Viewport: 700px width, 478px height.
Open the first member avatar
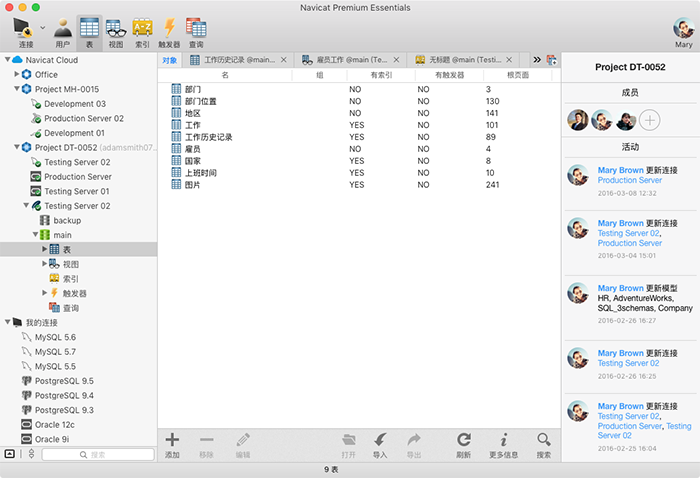pos(578,120)
